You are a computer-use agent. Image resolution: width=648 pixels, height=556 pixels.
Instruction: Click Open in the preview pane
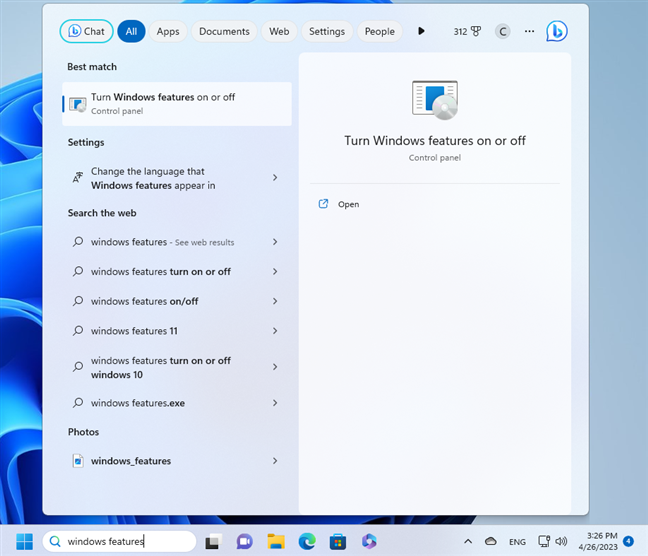click(x=348, y=204)
